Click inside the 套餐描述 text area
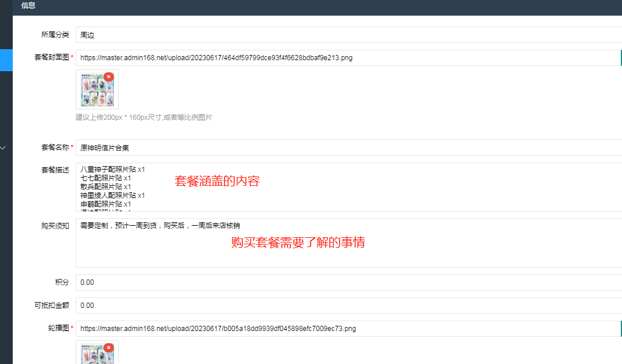Screen dimensions: 622x364 [349, 187]
